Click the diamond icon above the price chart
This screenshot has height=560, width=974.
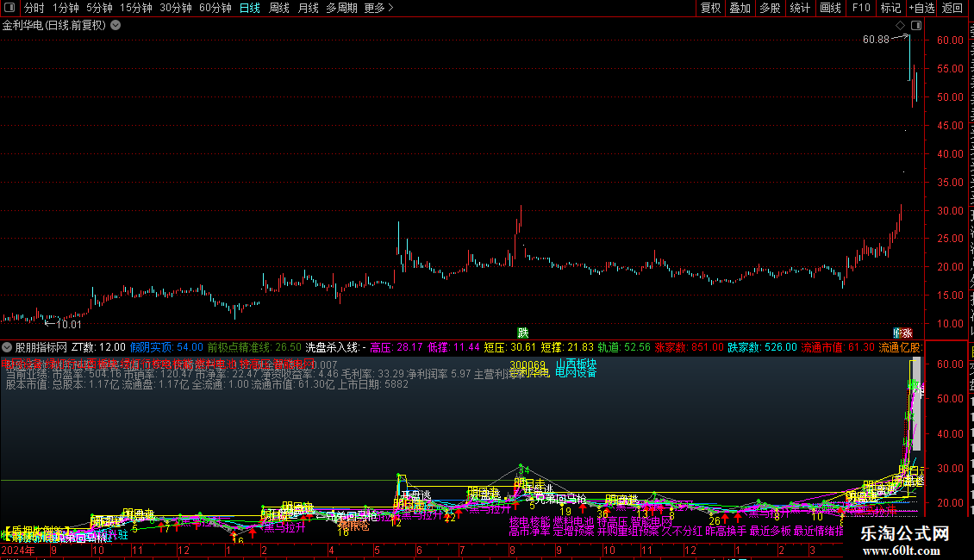coord(900,26)
